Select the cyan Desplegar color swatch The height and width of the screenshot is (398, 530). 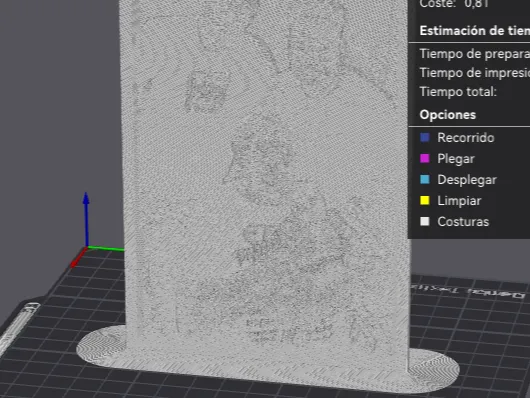point(425,179)
